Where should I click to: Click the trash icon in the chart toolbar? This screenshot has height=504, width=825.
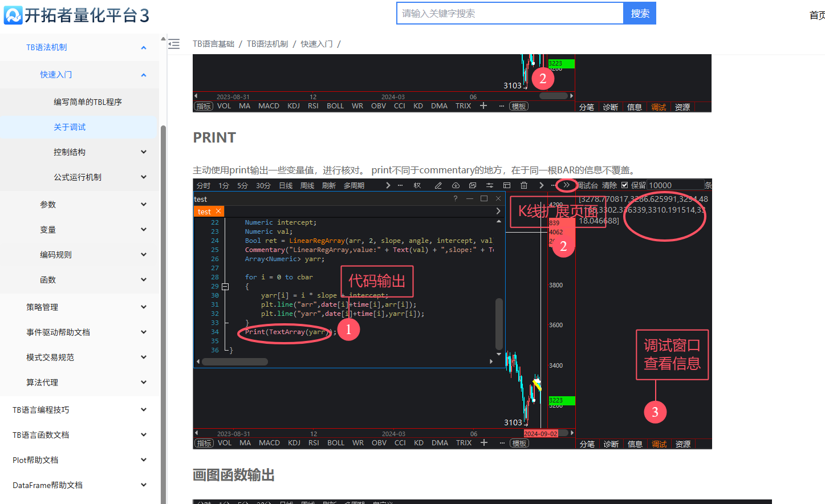pyautogui.click(x=523, y=185)
